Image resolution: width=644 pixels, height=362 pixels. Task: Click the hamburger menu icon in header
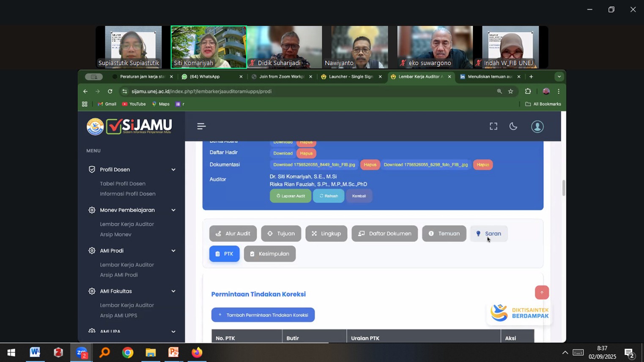point(201,126)
